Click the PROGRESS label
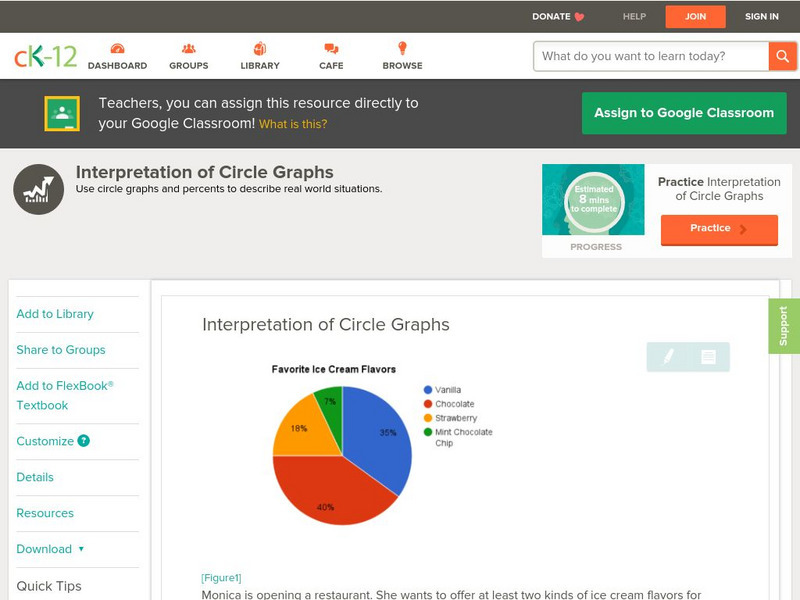The image size is (800, 600). pos(596,247)
